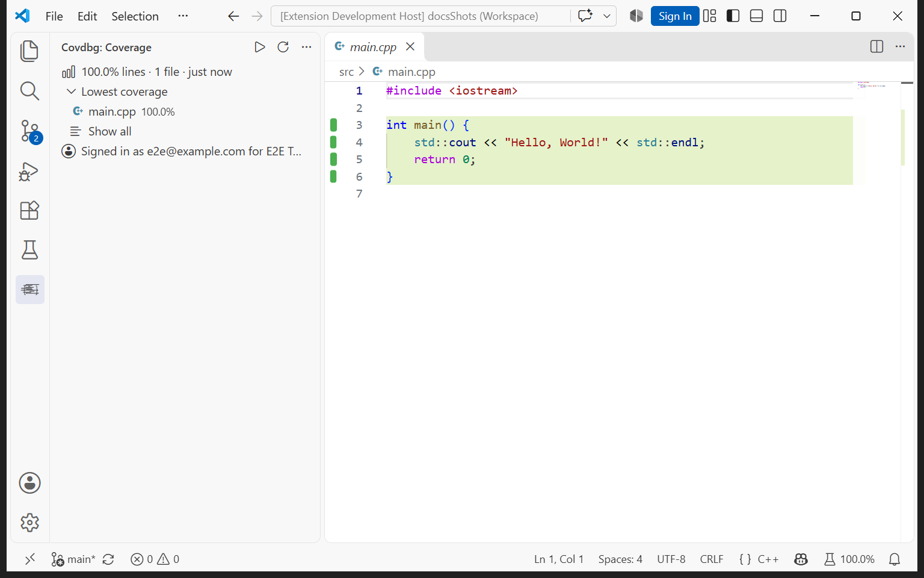Open the Edit menu

tap(87, 16)
